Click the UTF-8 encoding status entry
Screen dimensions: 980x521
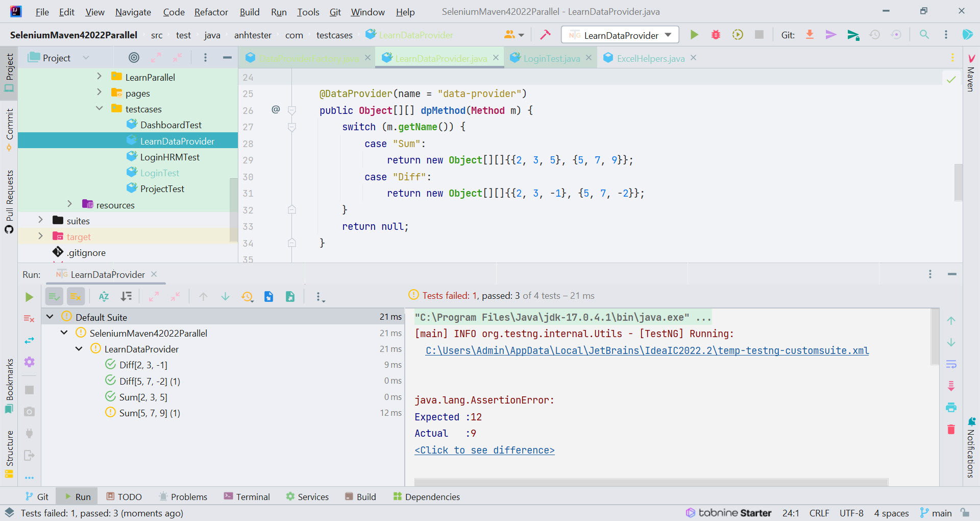pyautogui.click(x=851, y=513)
